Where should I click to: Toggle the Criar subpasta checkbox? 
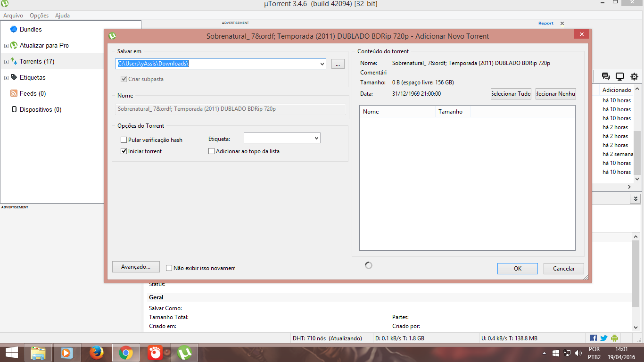click(x=124, y=79)
